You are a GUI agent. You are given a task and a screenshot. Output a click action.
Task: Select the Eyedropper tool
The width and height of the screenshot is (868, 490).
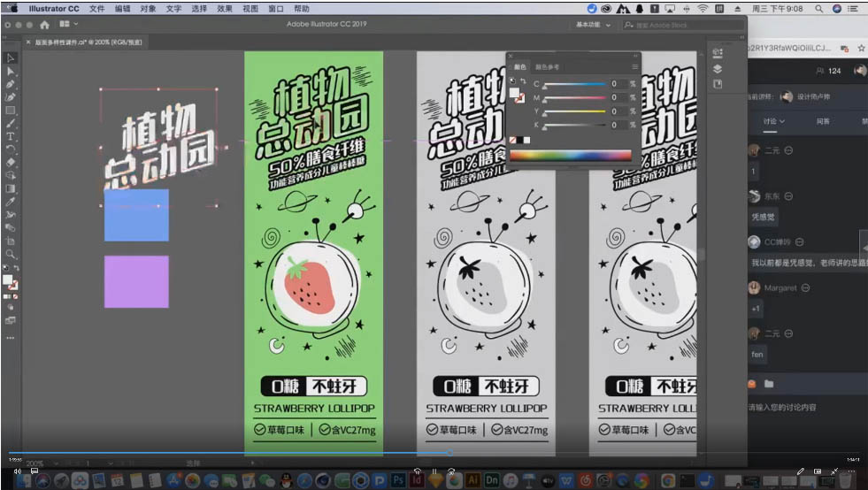pyautogui.click(x=10, y=202)
